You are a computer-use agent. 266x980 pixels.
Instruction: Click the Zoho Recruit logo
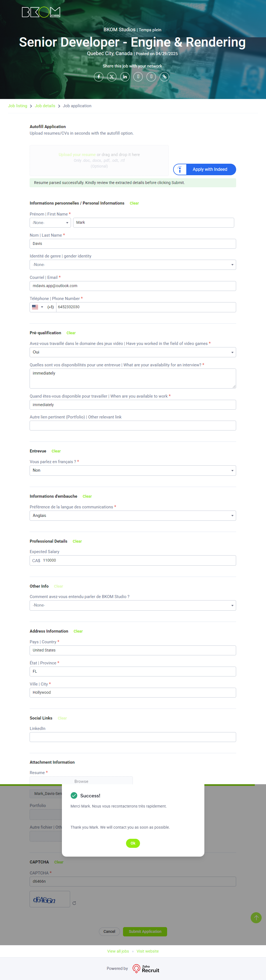146,968
